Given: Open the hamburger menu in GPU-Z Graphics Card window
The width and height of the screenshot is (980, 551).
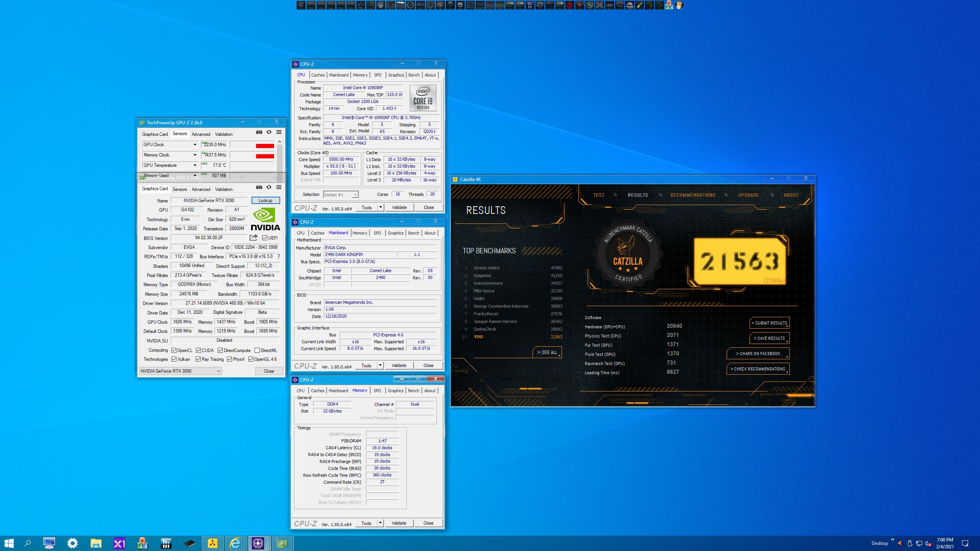Looking at the screenshot, I should [x=279, y=187].
